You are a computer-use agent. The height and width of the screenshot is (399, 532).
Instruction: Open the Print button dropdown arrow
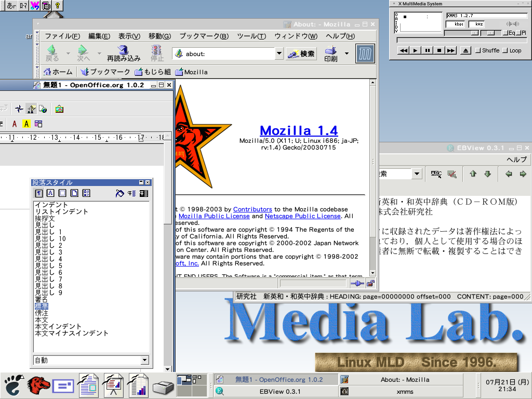point(347,54)
